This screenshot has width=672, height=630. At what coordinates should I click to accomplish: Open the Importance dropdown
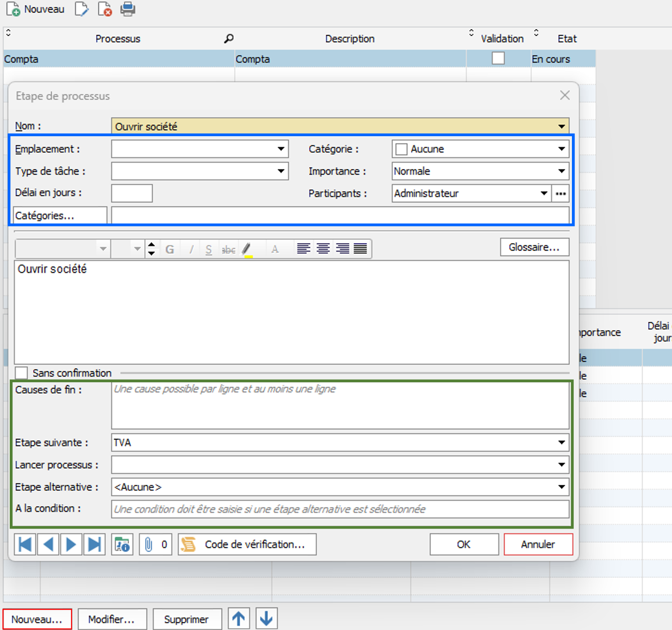pos(562,171)
